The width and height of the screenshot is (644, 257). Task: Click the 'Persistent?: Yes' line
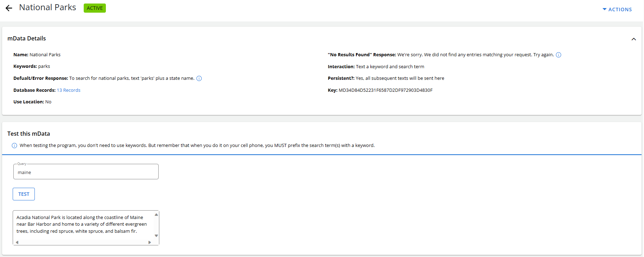[386, 78]
